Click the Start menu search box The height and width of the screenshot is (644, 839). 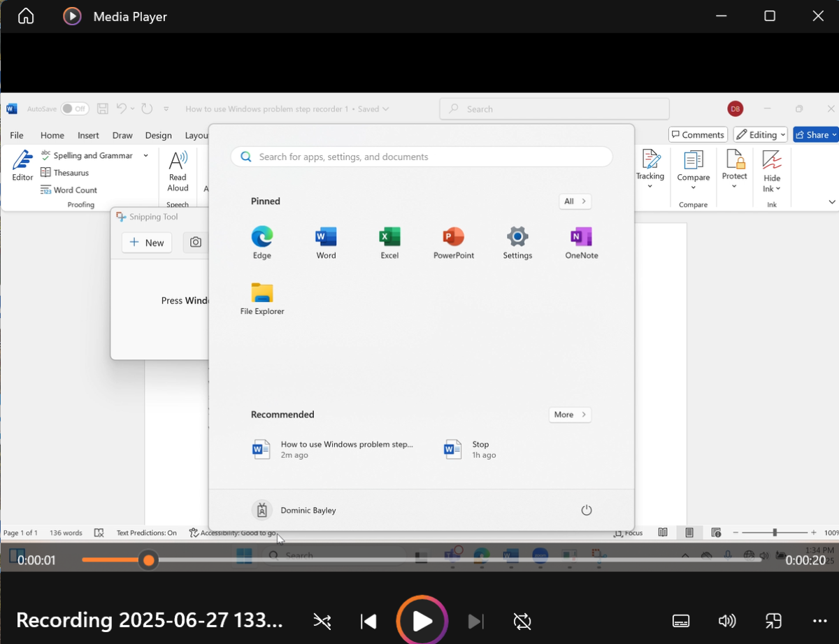pos(422,157)
